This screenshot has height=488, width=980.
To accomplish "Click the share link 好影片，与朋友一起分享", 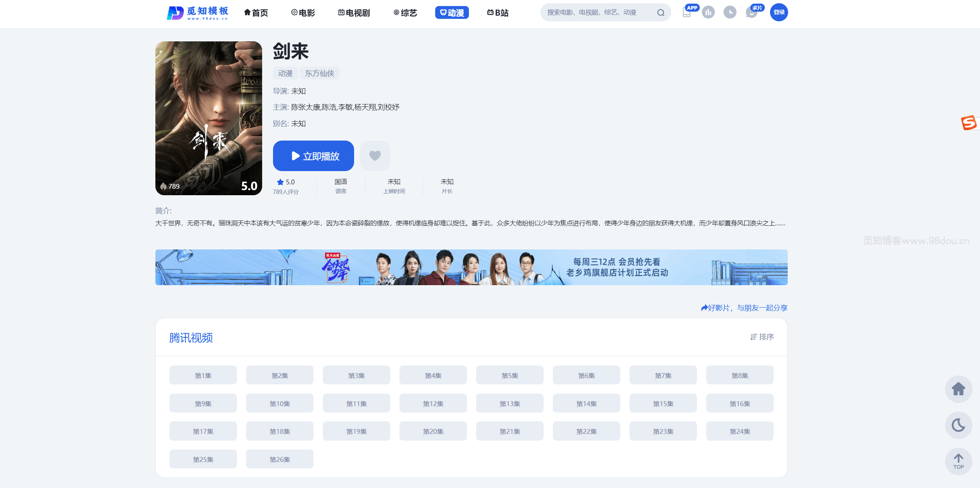I will click(x=744, y=308).
